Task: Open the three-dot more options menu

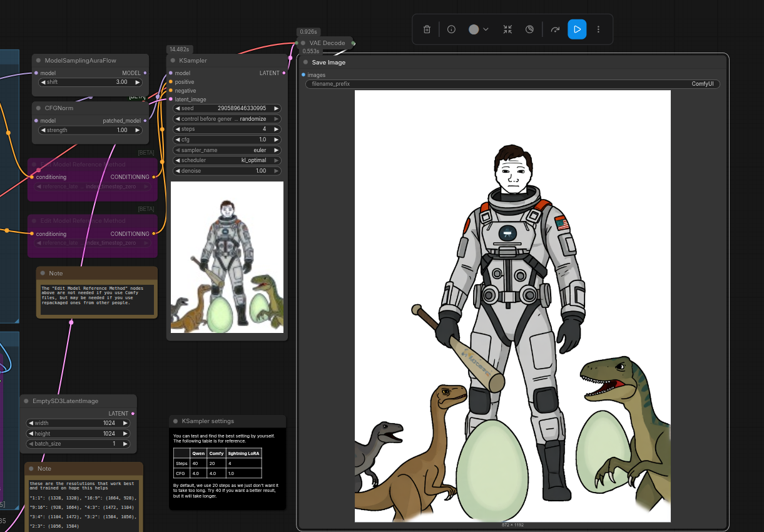Action: pos(599,29)
